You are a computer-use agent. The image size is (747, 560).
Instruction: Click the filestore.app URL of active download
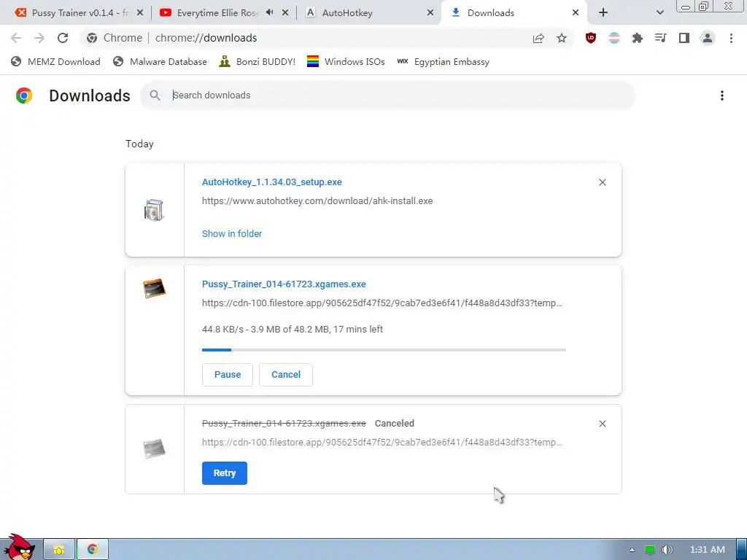point(382,303)
